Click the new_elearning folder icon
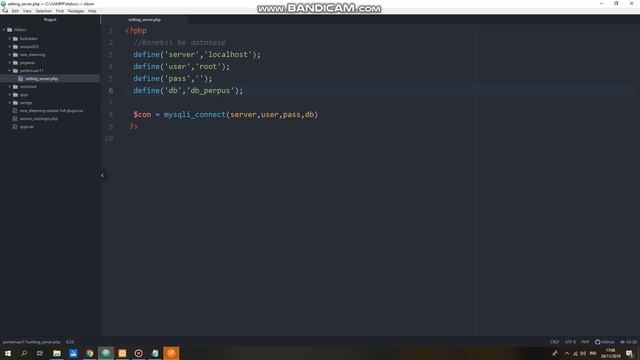The width and height of the screenshot is (640, 360). click(16, 54)
